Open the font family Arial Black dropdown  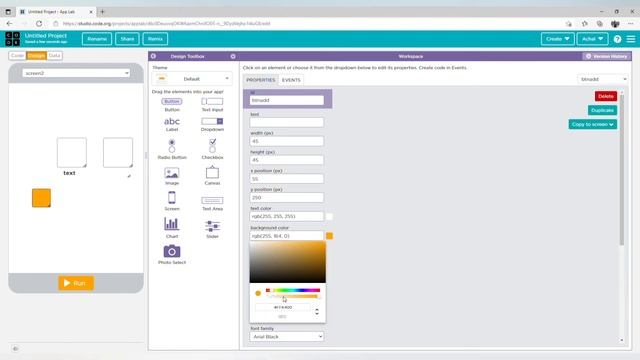coord(287,337)
